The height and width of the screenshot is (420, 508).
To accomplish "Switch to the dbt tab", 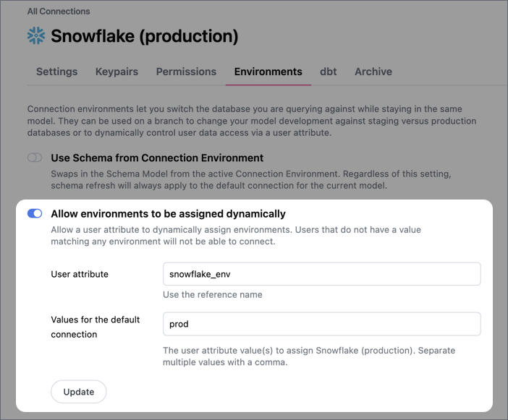I will (328, 72).
